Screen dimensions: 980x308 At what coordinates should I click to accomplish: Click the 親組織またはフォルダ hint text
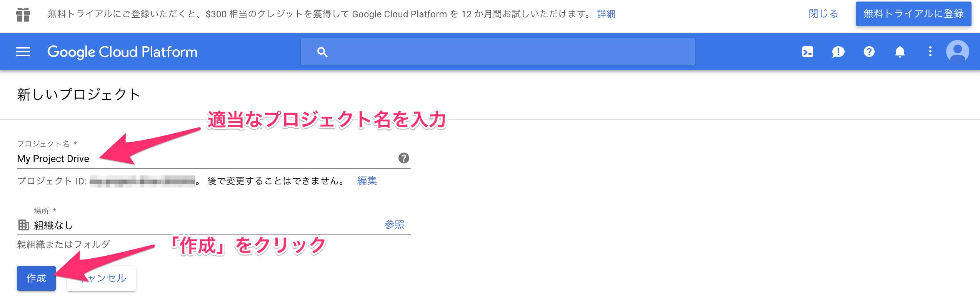pyautogui.click(x=64, y=244)
